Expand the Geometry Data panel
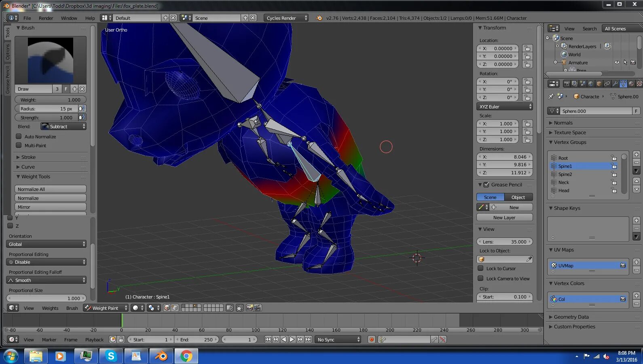Viewport: 643px width, 364px height. (571, 317)
